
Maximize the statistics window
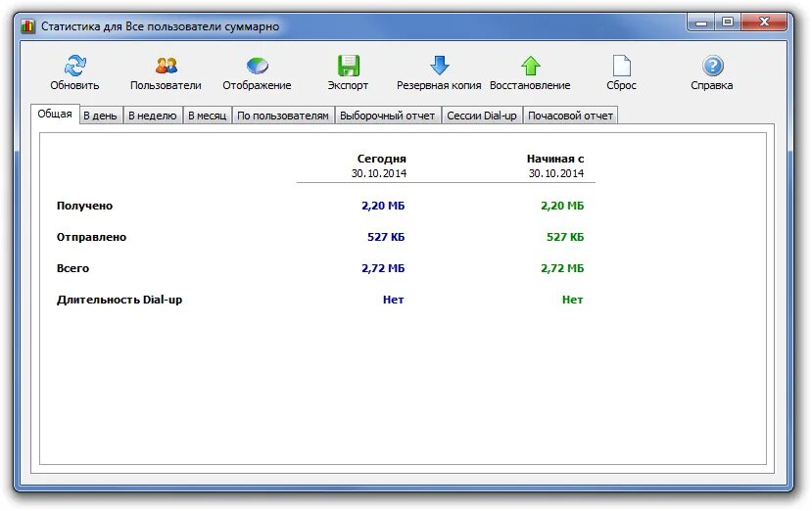pos(728,23)
